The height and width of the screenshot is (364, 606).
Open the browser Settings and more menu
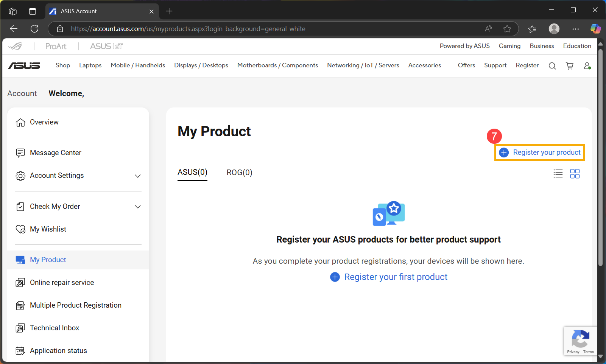[x=575, y=29]
